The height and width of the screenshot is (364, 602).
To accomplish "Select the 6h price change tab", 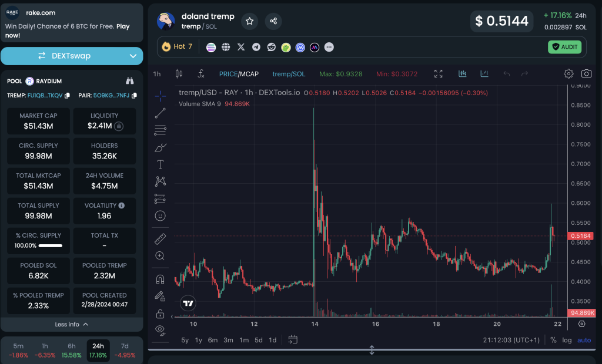I will 71,350.
